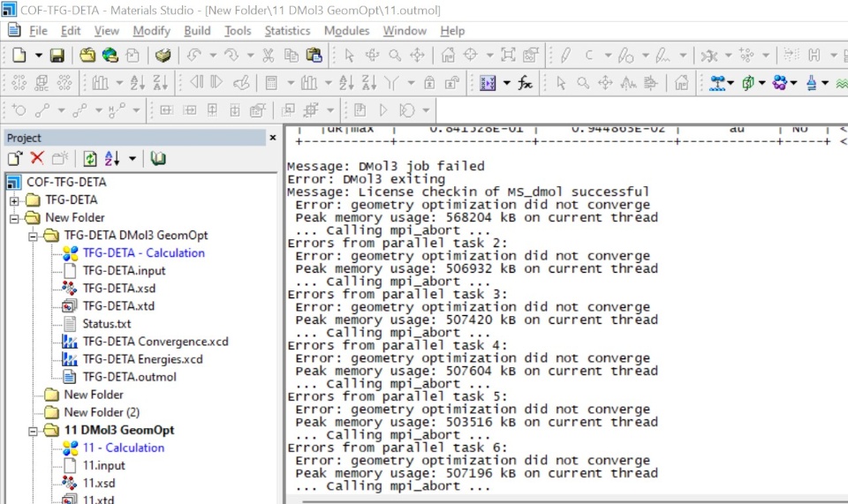Screen dimensions: 848x504
Task: Click the Cut scissors icon
Action: (269, 55)
